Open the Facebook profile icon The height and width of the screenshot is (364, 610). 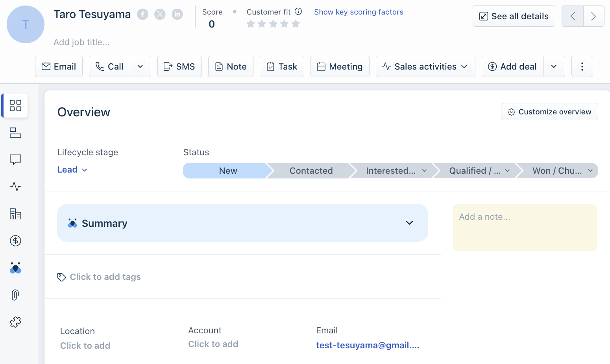pos(142,15)
